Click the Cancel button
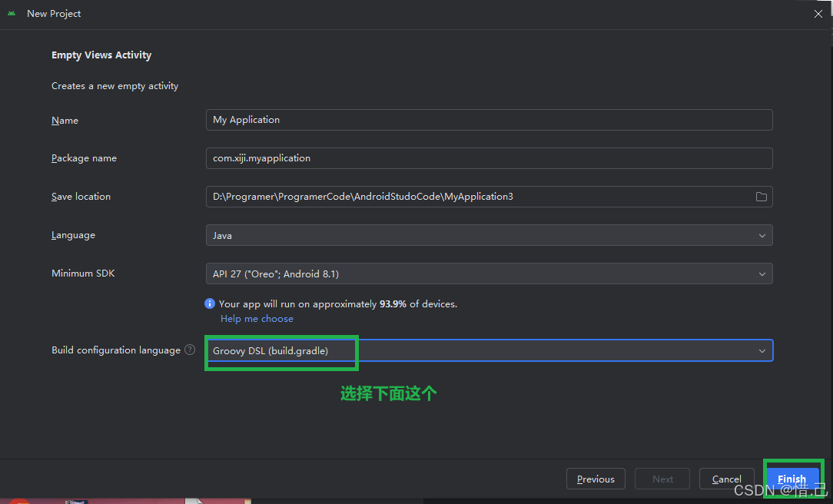Screen dimensions: 833x504 pyautogui.click(x=726, y=479)
